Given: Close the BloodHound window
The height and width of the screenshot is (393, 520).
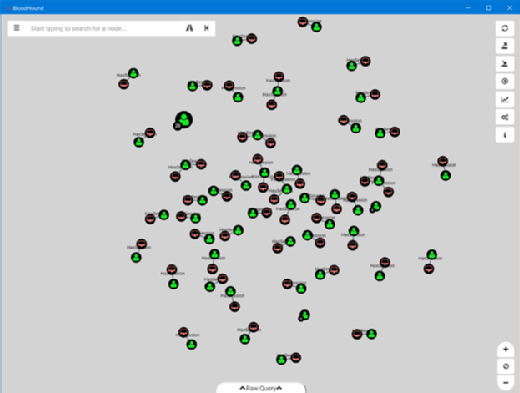Looking at the screenshot, I should [510, 8].
